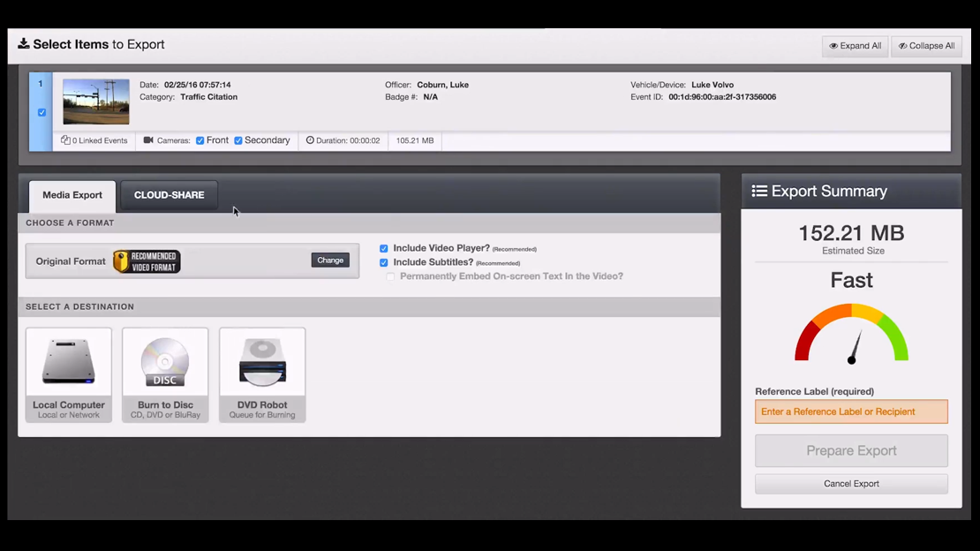The width and height of the screenshot is (980, 551).
Task: Collapse all export items
Action: 926,46
